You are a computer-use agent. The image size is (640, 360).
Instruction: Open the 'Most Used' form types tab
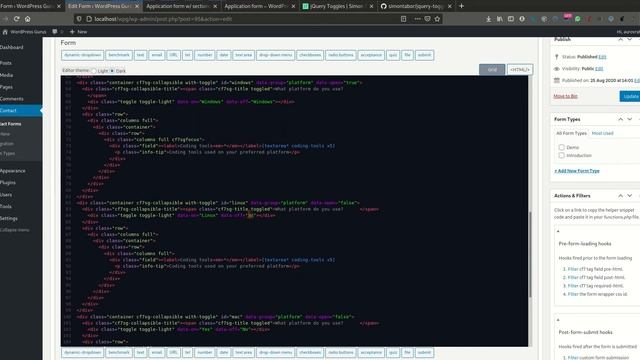click(x=602, y=133)
